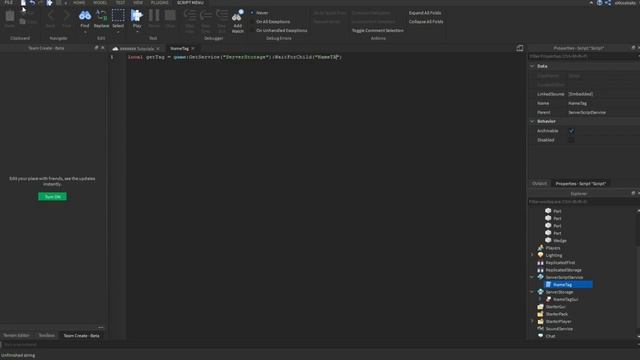Click the green Turn ON button
Image resolution: width=640 pixels, height=360 pixels.
(x=52, y=197)
